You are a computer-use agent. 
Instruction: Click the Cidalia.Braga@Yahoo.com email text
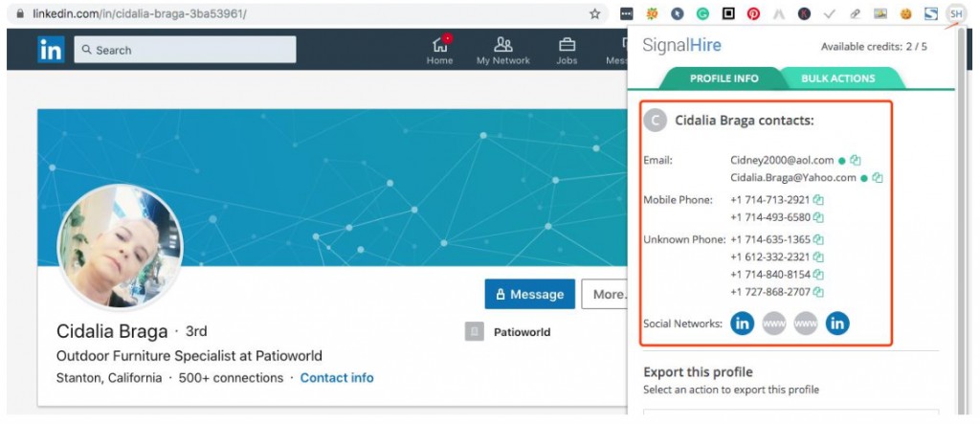793,178
